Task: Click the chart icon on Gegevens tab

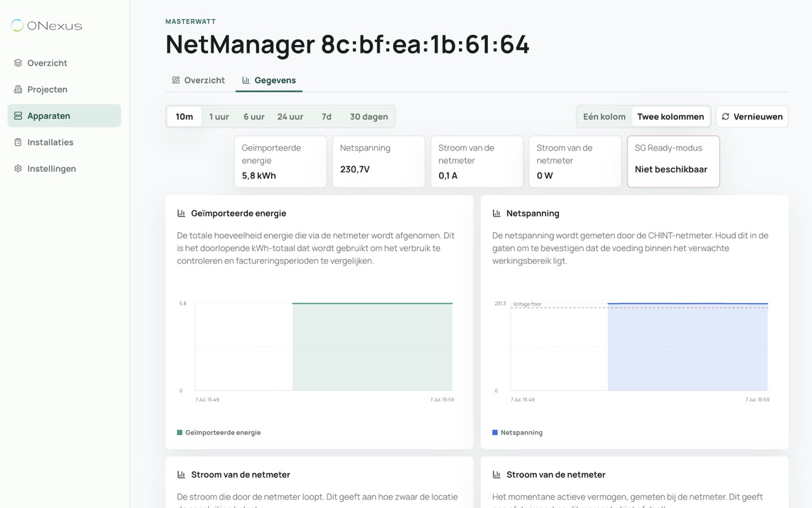Action: (x=246, y=80)
